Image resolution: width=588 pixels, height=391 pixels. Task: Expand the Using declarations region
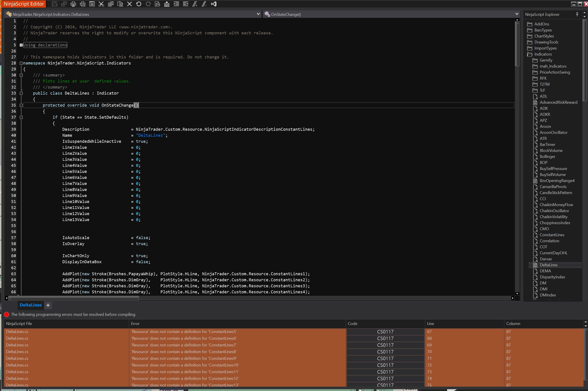pyautogui.click(x=21, y=45)
